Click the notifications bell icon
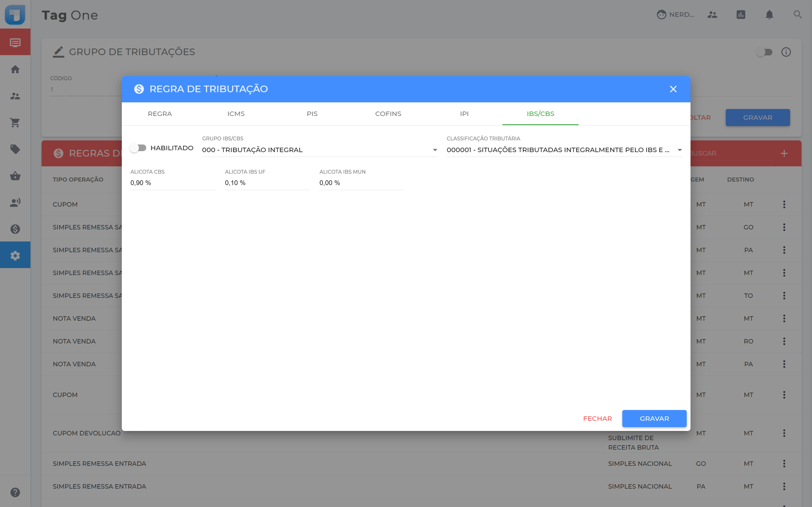Viewport: 812px width, 507px height. coord(769,15)
